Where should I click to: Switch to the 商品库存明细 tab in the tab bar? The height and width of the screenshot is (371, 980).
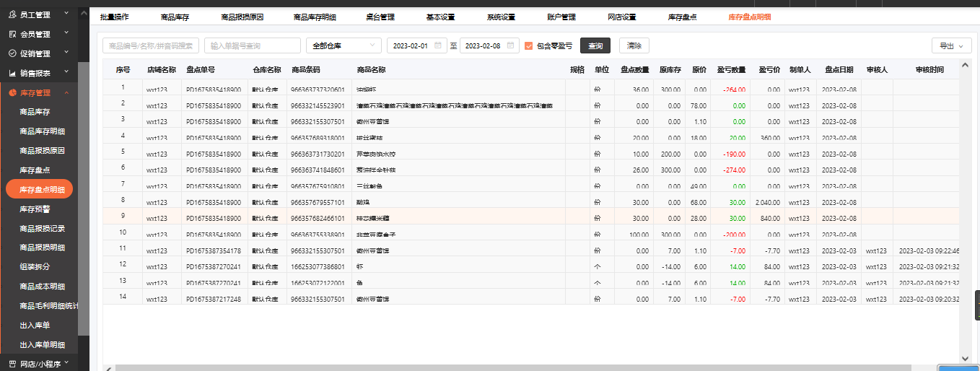[x=315, y=17]
